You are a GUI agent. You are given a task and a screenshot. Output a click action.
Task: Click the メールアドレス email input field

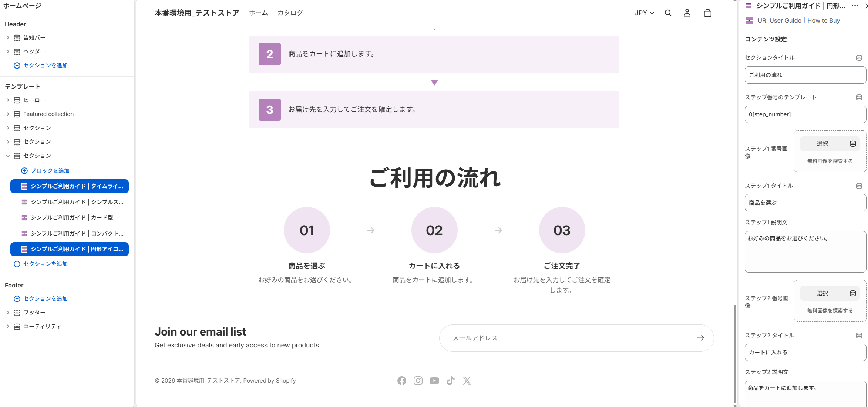[555, 338]
